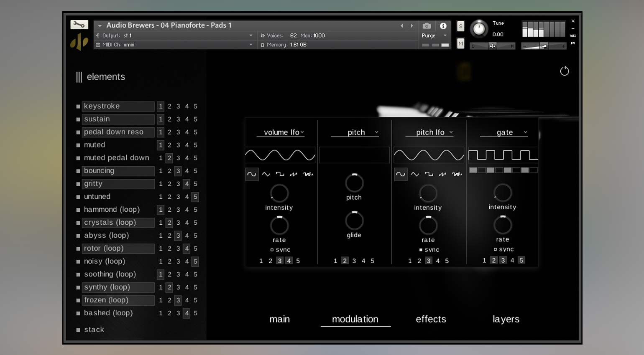Switch to the main tab

[280, 319]
